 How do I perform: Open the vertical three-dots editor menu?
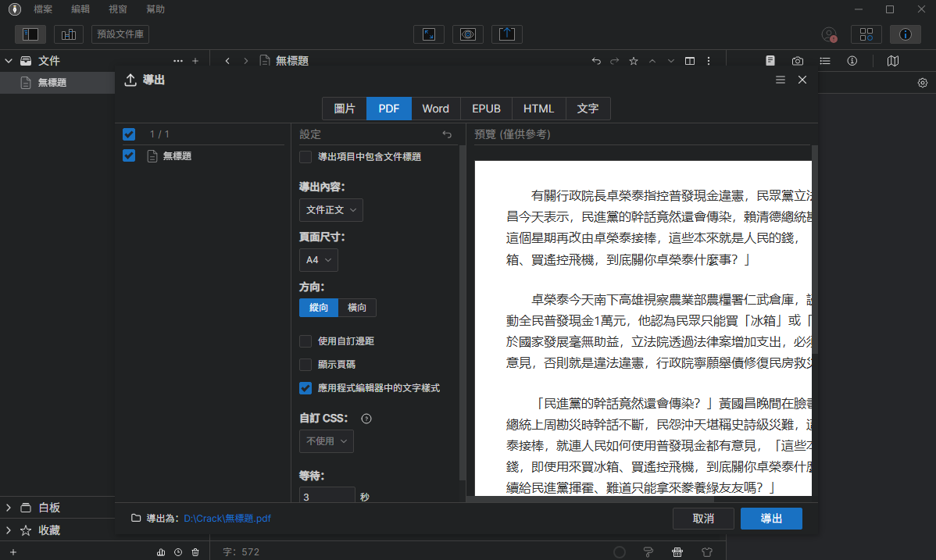pos(709,61)
